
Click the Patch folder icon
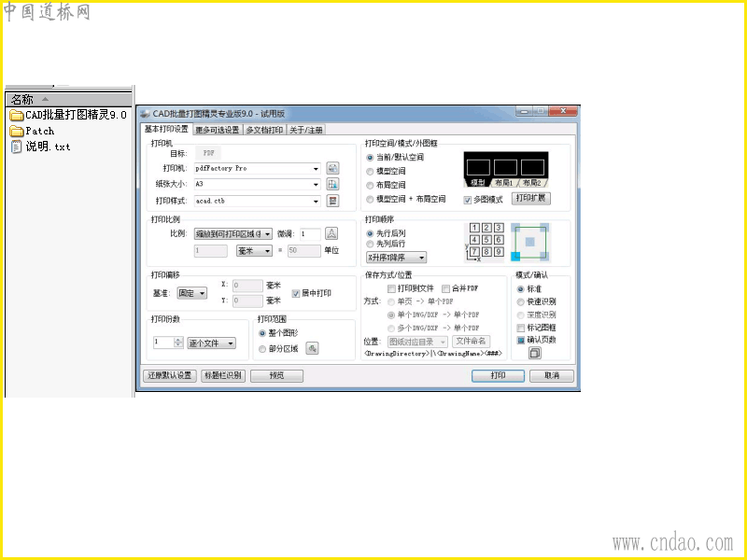(17, 131)
